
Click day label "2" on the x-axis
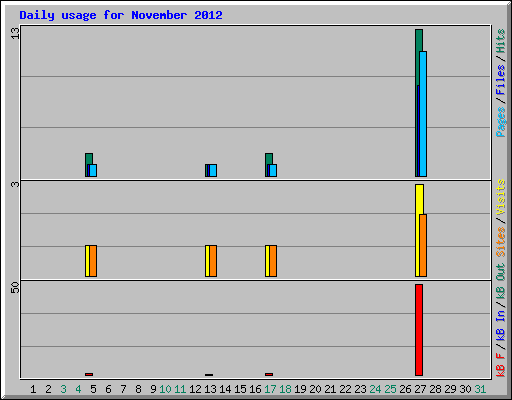click(x=48, y=389)
